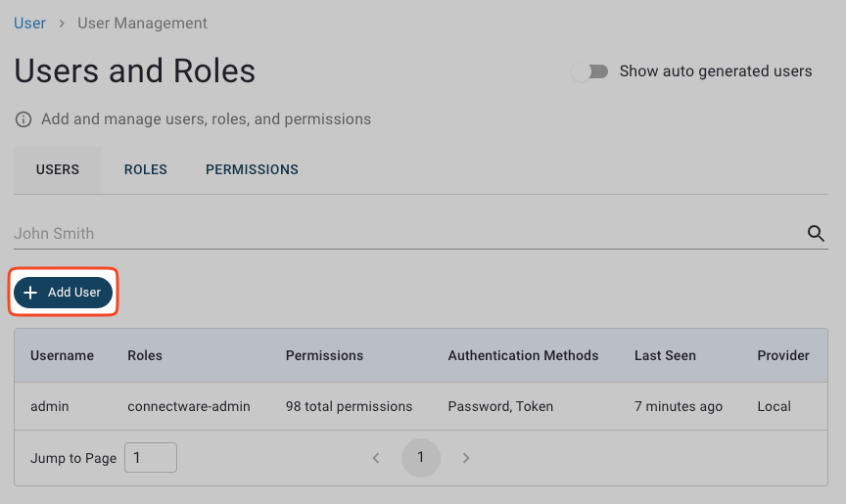Image resolution: width=846 pixels, height=504 pixels.
Task: Click the Roles column header
Action: pyautogui.click(x=145, y=355)
